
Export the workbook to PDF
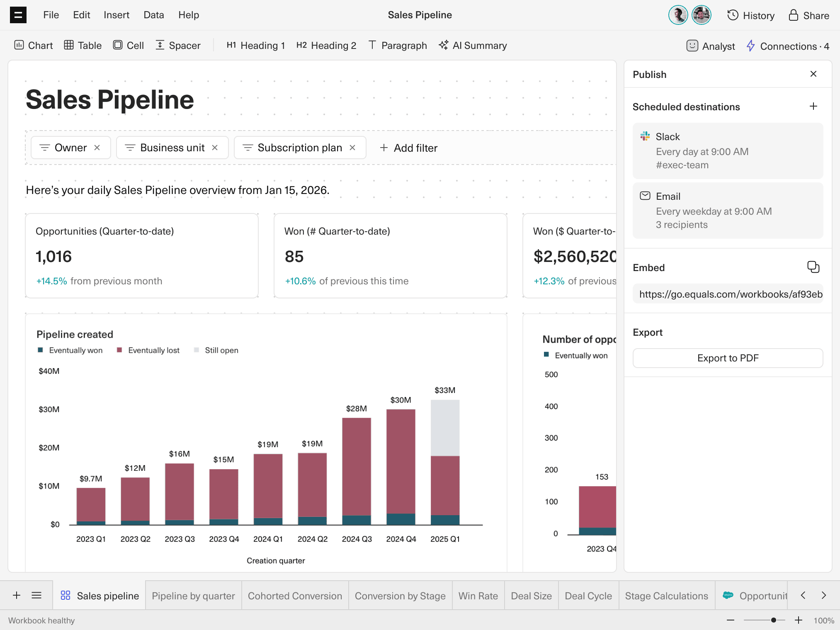[727, 358]
